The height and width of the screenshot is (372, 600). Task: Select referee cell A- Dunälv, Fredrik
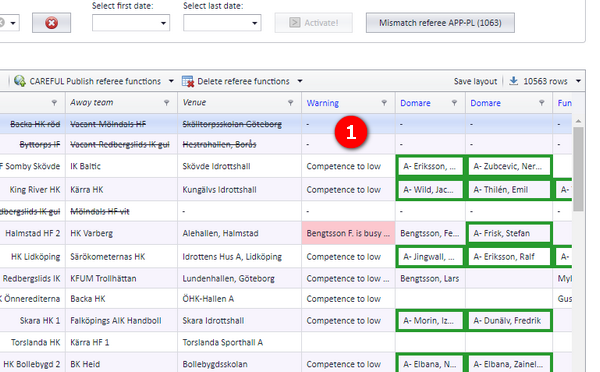click(x=509, y=320)
